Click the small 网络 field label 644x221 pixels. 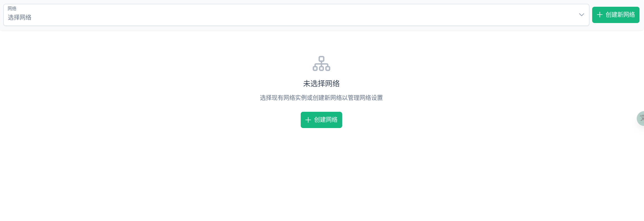pyautogui.click(x=12, y=9)
